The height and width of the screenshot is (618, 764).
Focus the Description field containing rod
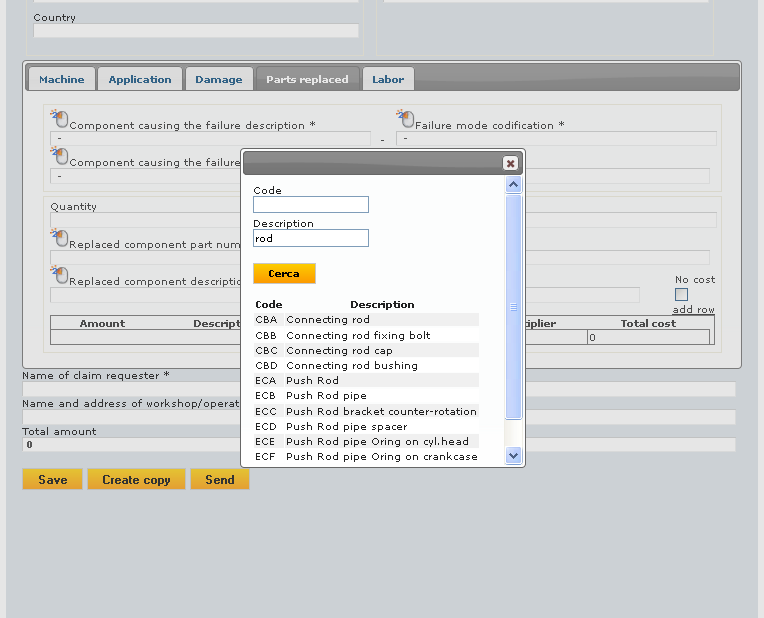(311, 238)
